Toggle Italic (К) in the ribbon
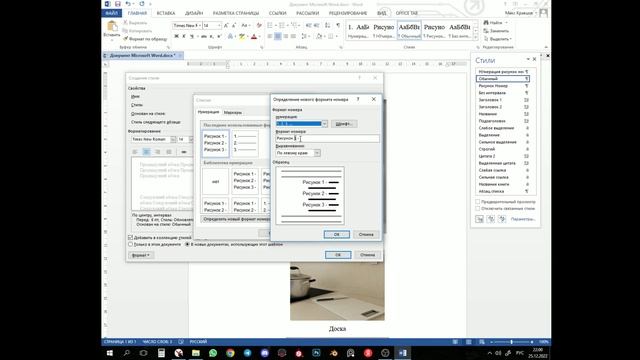Screen dimensions: 640x360 [x=184, y=36]
